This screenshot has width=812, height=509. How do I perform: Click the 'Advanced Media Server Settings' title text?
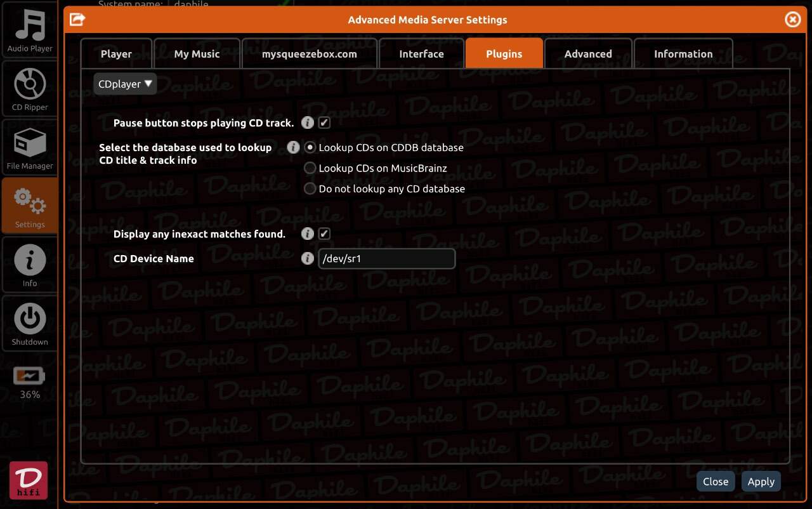[x=428, y=20]
